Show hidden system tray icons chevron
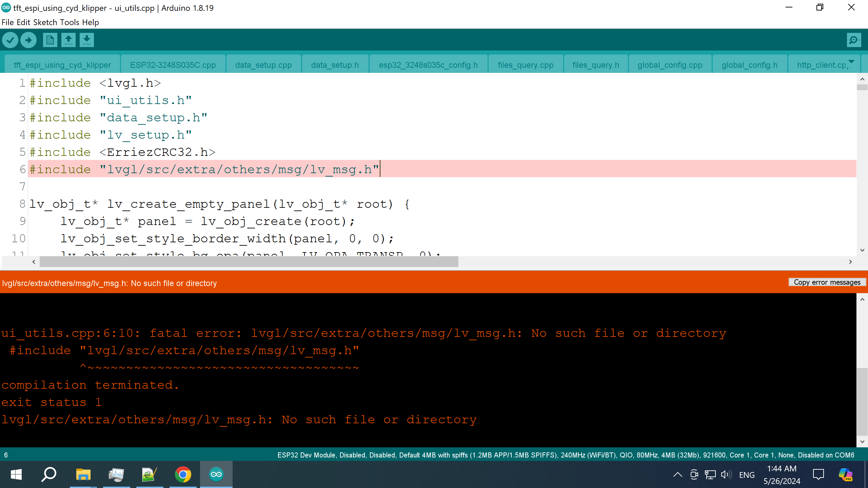The height and width of the screenshot is (488, 868). point(677,475)
